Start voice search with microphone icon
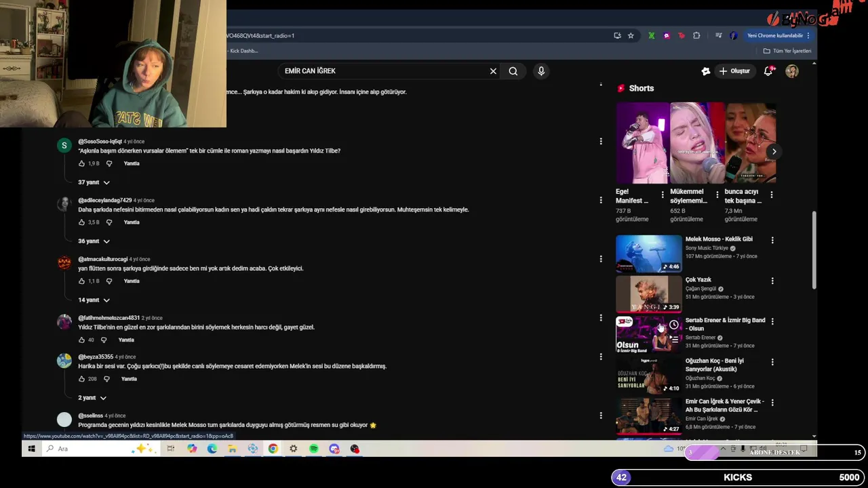This screenshot has width=868, height=488. click(x=541, y=71)
